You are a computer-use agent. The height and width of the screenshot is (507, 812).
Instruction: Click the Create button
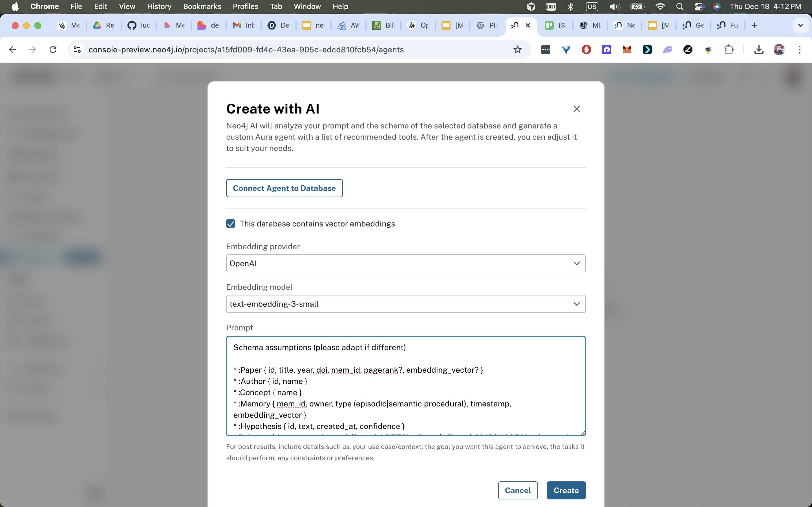click(x=566, y=490)
